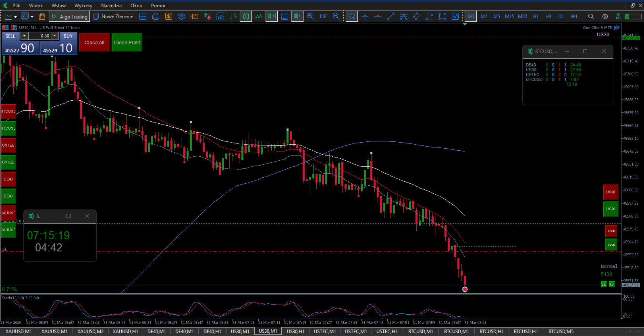The width and height of the screenshot is (644, 336).
Task: Click the SELL button at 45527.90
Action: [x=21, y=44]
